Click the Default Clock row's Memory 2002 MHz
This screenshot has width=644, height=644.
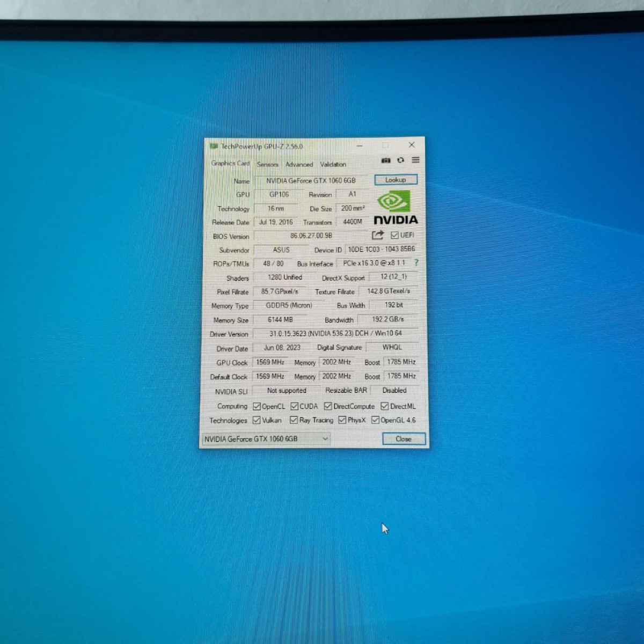click(x=336, y=376)
